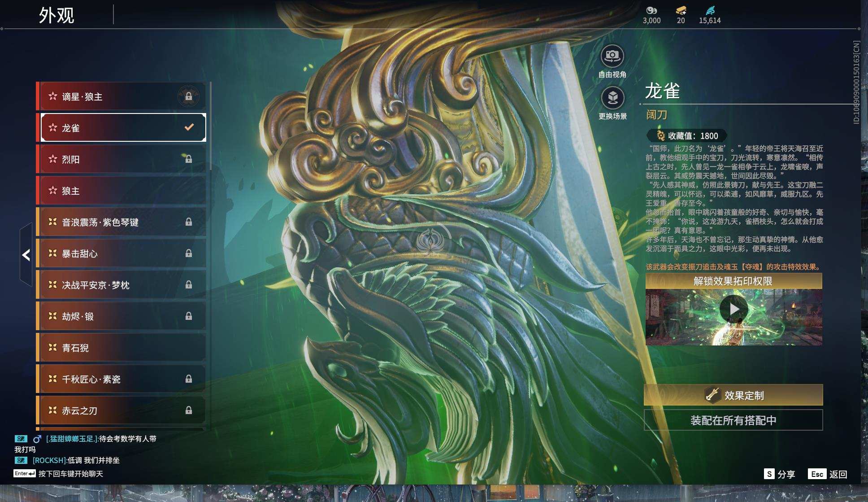Image resolution: width=868 pixels, height=502 pixels.
Task: Choose the 青石猊 skin
Action: [x=121, y=348]
